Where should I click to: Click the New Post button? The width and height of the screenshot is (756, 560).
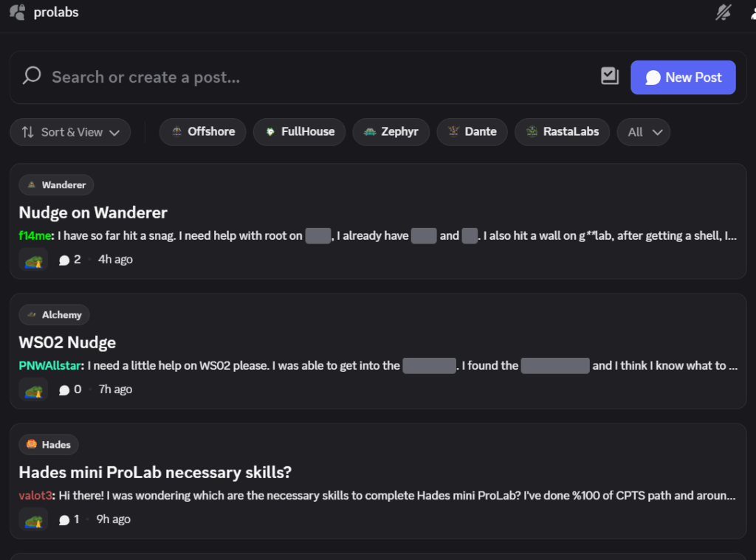[683, 77]
